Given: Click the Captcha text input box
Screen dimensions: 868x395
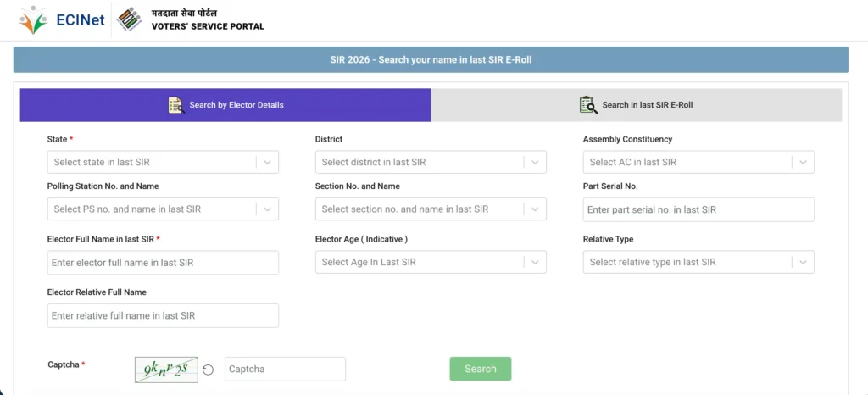Looking at the screenshot, I should [x=285, y=369].
